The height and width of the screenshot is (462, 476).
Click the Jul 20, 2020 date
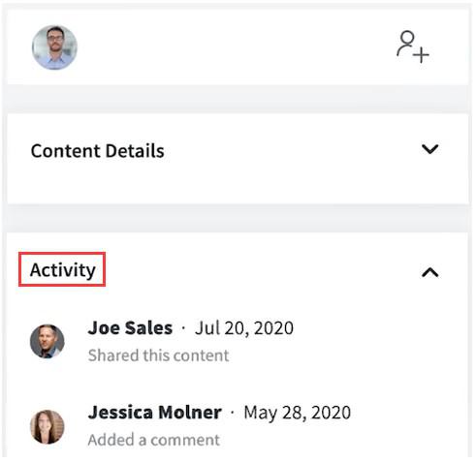click(x=244, y=328)
